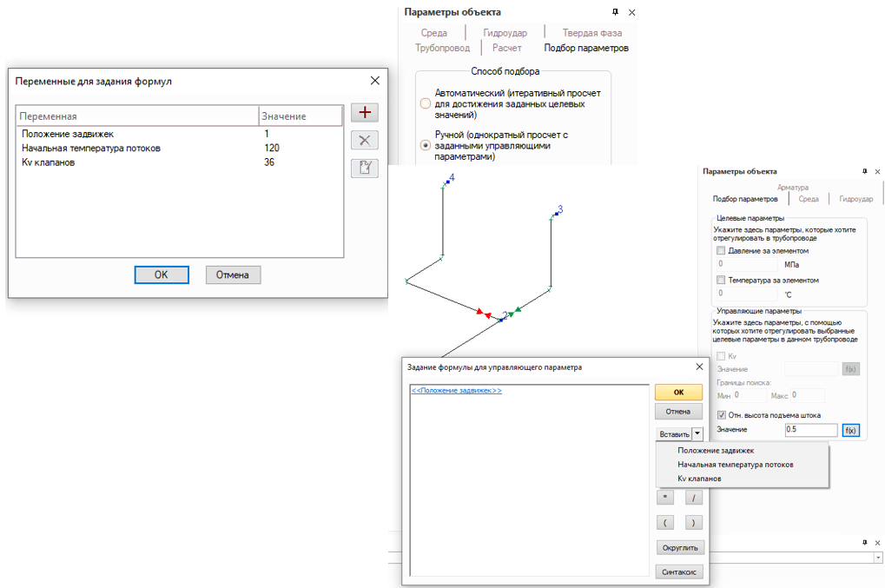Choose Kv клапанов from insert list

pyautogui.click(x=699, y=479)
